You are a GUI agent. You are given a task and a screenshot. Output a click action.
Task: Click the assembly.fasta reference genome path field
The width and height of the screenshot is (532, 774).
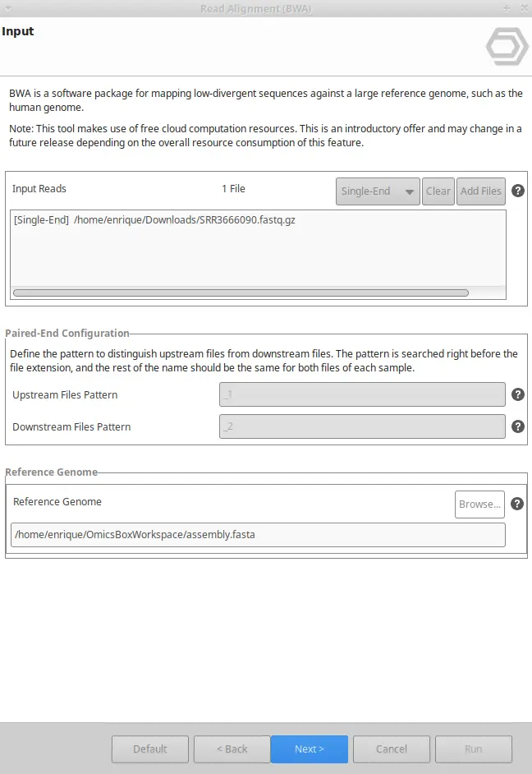coord(258,535)
